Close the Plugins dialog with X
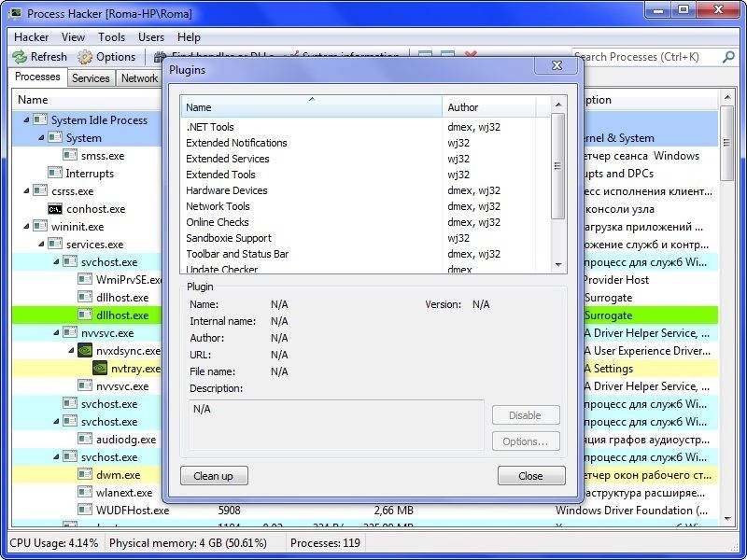This screenshot has height=560, width=747. [x=557, y=65]
